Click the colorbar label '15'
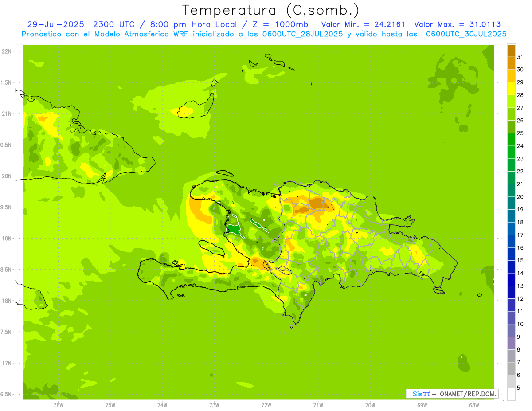The image size is (532, 411). click(520, 260)
